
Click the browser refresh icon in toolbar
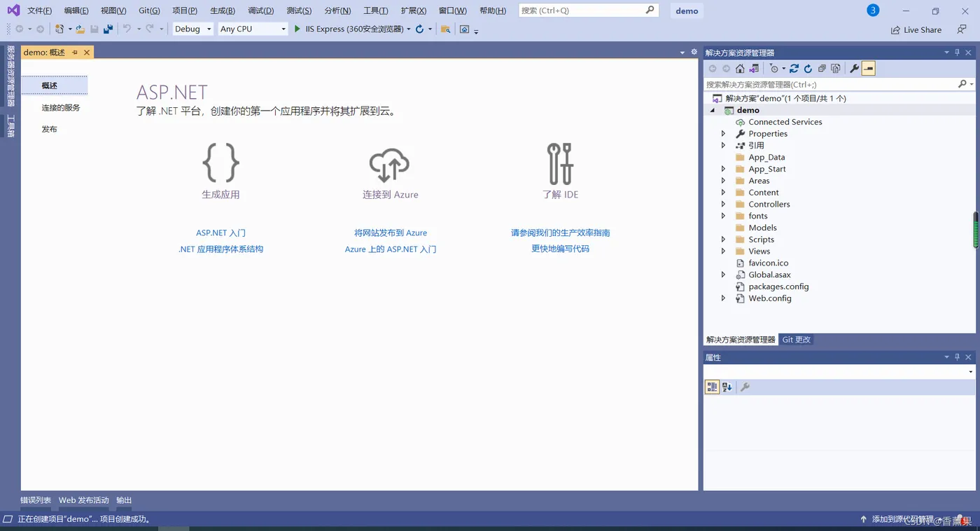coord(419,29)
